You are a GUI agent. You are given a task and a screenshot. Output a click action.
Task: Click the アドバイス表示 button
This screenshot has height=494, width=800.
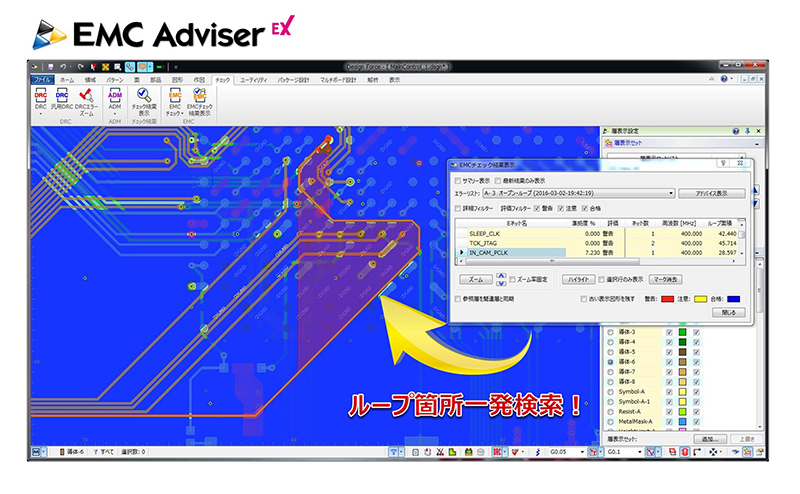(712, 193)
